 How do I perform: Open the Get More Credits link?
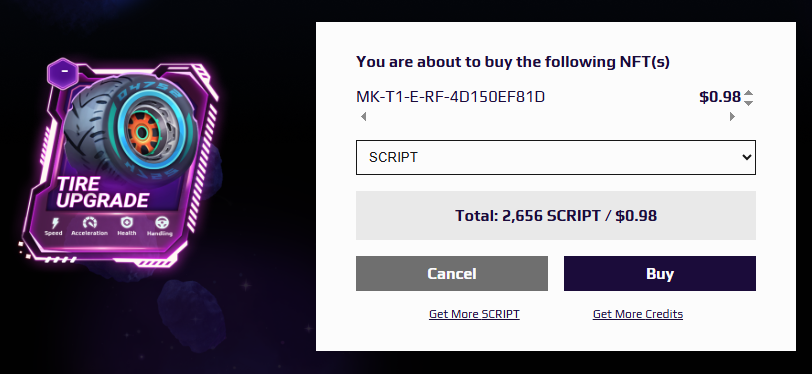coord(638,314)
